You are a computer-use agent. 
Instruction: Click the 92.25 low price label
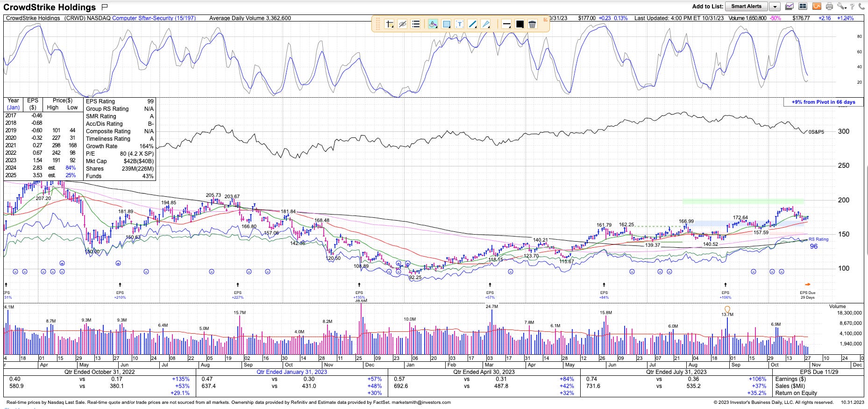[415, 277]
